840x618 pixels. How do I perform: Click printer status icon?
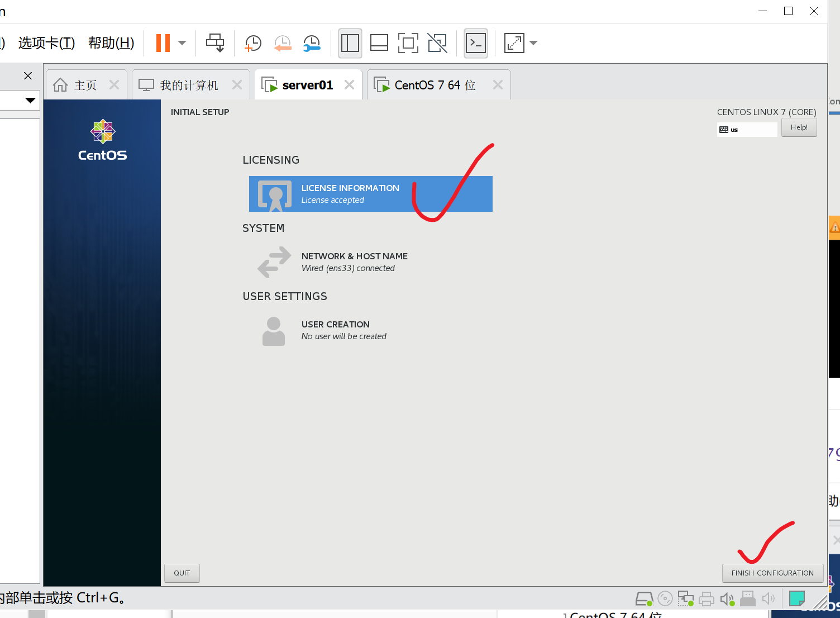(x=707, y=599)
